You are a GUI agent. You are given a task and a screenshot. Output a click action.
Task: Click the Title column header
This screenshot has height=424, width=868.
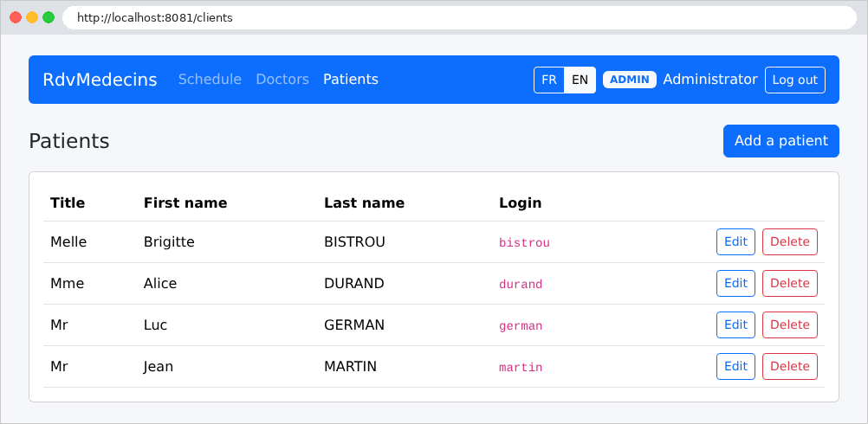68,202
